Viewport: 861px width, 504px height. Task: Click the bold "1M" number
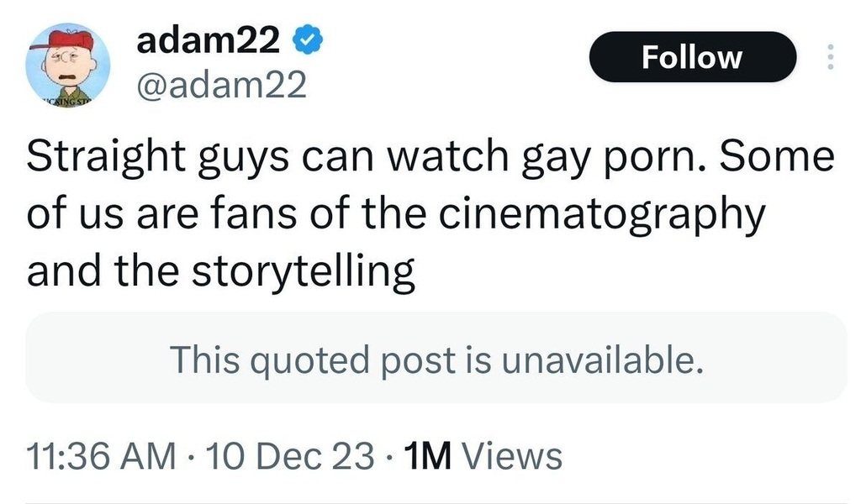click(428, 456)
